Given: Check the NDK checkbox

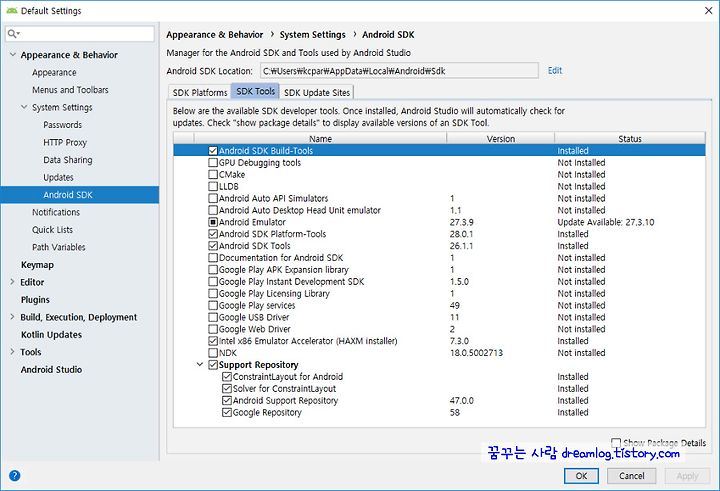Looking at the screenshot, I should click(213, 353).
